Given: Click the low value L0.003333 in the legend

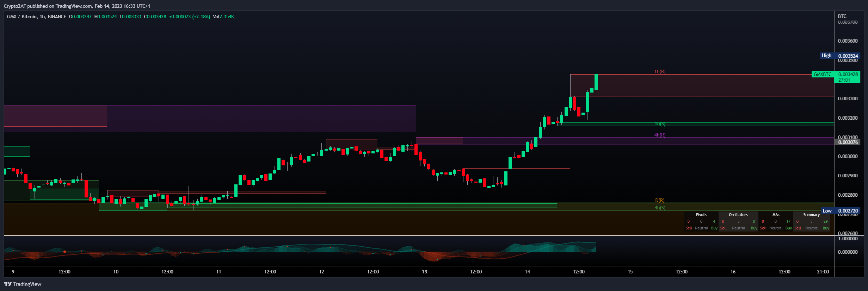Looking at the screenshot, I should [x=130, y=17].
